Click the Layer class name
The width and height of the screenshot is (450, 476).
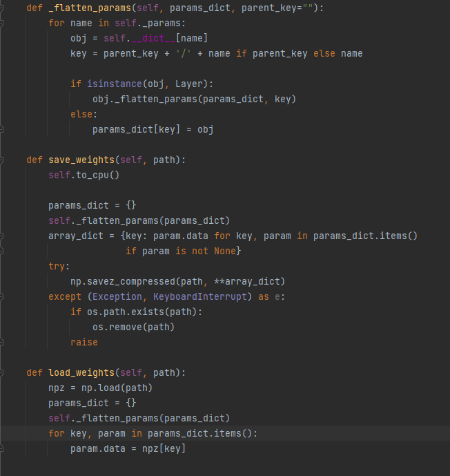[189, 84]
